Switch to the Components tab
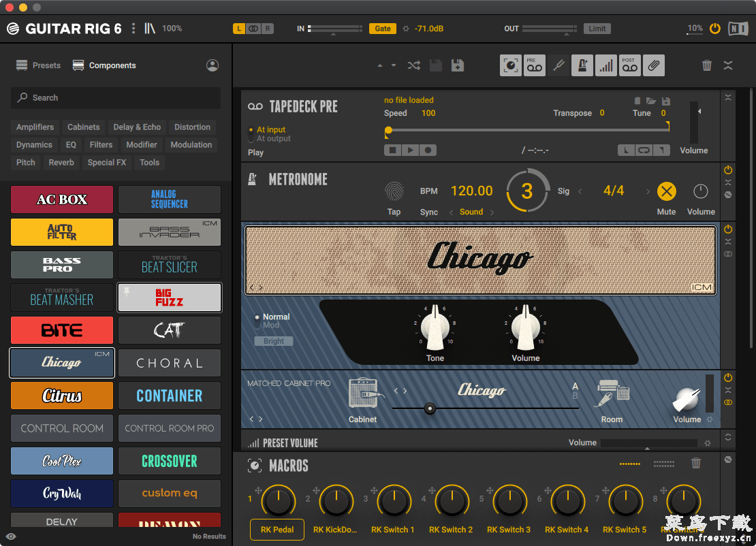 tap(104, 65)
